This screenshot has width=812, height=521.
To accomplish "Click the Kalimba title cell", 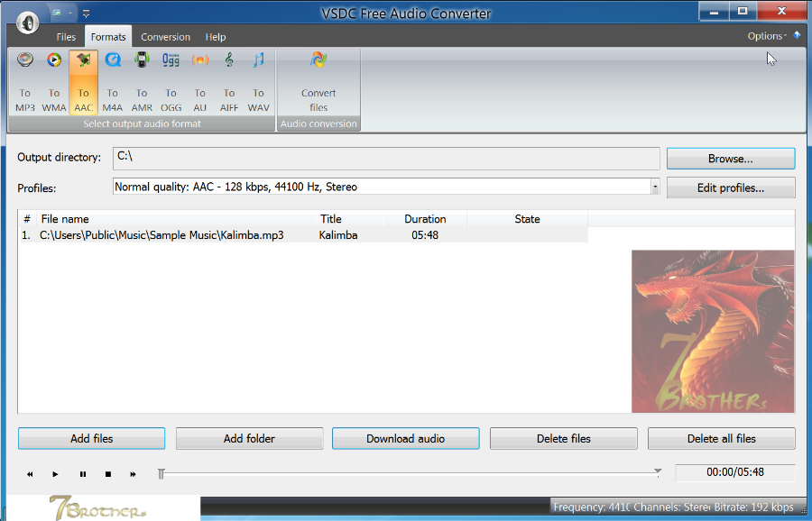I will point(338,235).
